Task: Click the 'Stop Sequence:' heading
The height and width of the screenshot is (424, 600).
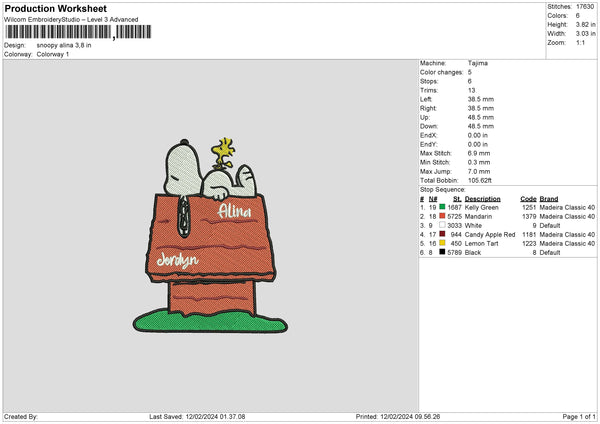Action: (x=443, y=189)
